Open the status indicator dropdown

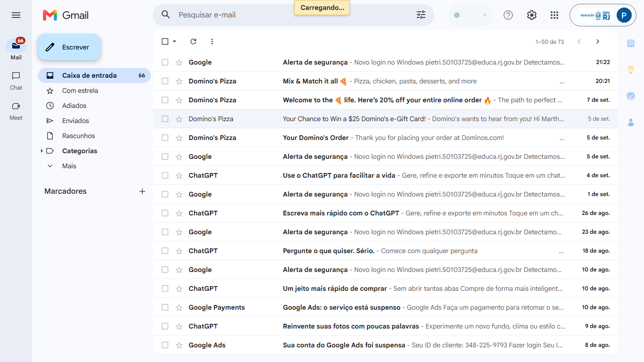(470, 15)
